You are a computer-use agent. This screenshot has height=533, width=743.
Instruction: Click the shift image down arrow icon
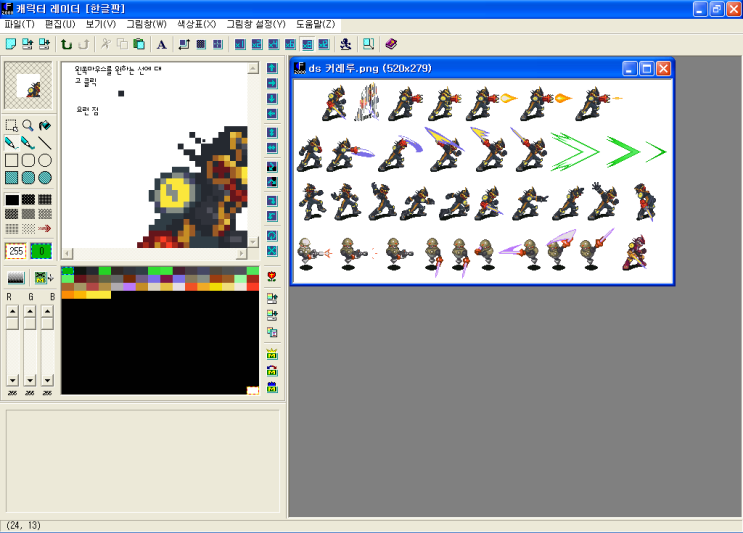pyautogui.click(x=272, y=99)
